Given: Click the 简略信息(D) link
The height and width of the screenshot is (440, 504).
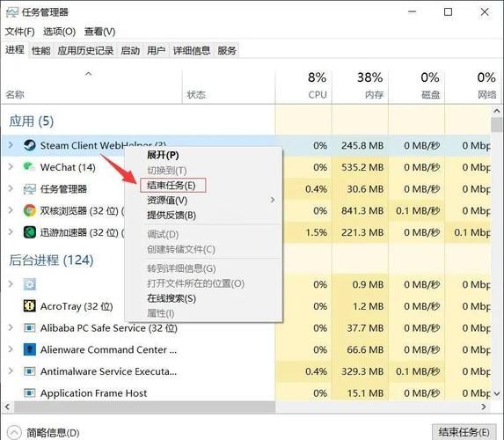Looking at the screenshot, I should [53, 433].
